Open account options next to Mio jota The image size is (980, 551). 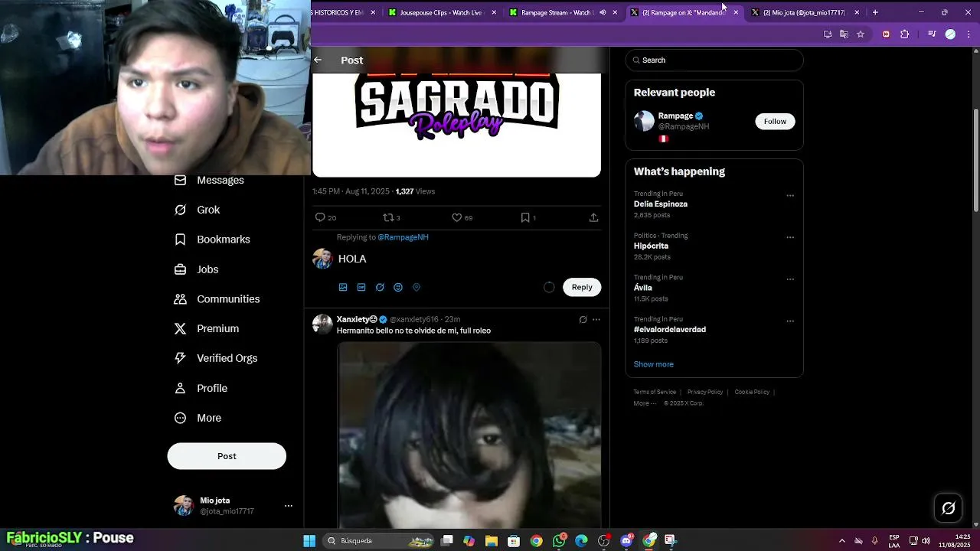289,506
